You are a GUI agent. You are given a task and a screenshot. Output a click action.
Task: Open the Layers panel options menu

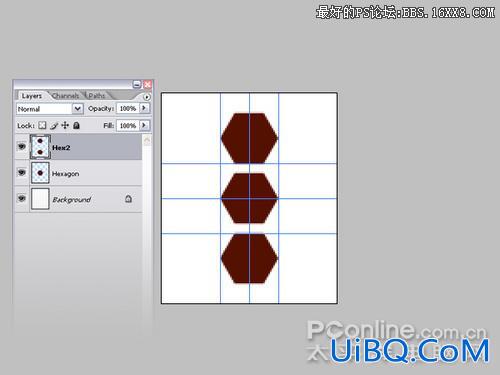(x=147, y=97)
